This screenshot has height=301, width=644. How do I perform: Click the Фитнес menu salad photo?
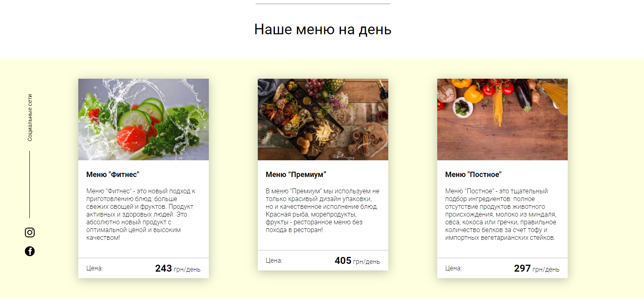coord(144,120)
